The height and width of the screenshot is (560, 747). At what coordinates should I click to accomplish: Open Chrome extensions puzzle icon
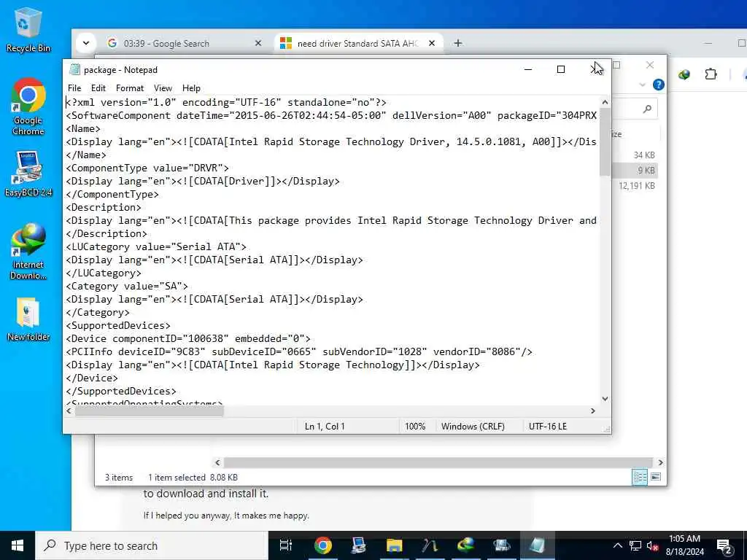[x=711, y=74]
